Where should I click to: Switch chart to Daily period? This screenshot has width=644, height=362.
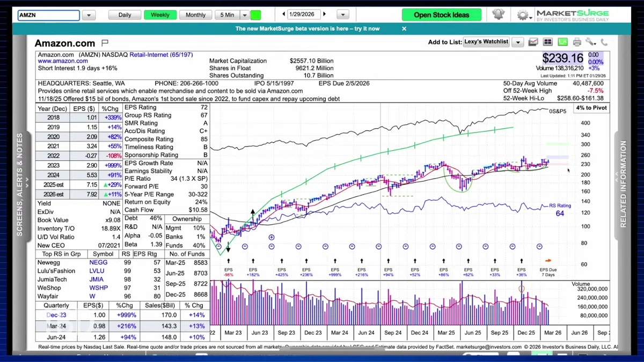click(125, 15)
